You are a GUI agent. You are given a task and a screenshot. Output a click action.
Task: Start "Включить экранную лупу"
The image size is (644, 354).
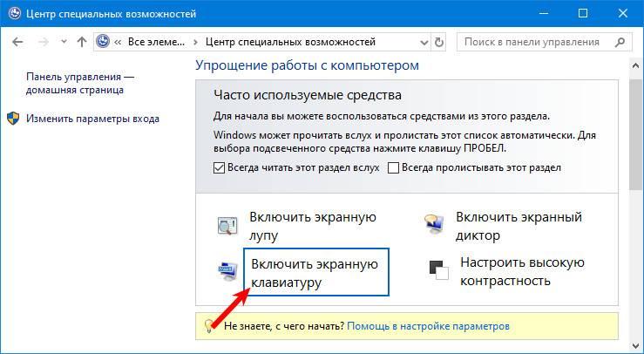(313, 226)
